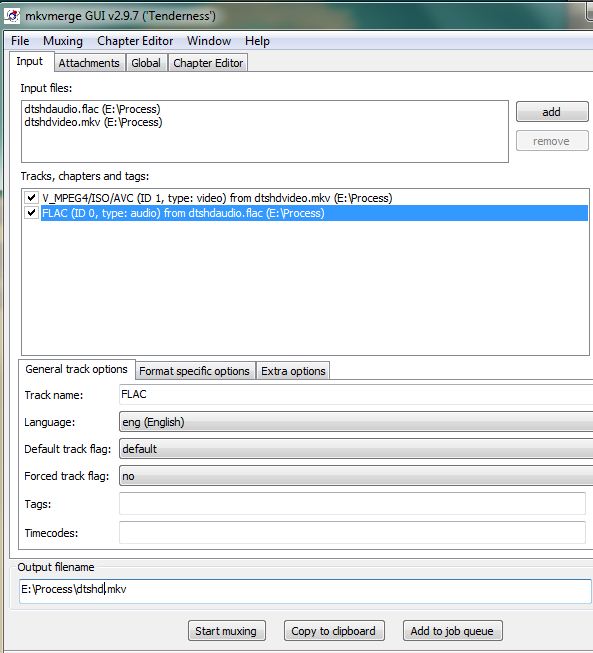Uncheck the FLAC audio track checkbox
The height and width of the screenshot is (653, 593).
(31, 212)
